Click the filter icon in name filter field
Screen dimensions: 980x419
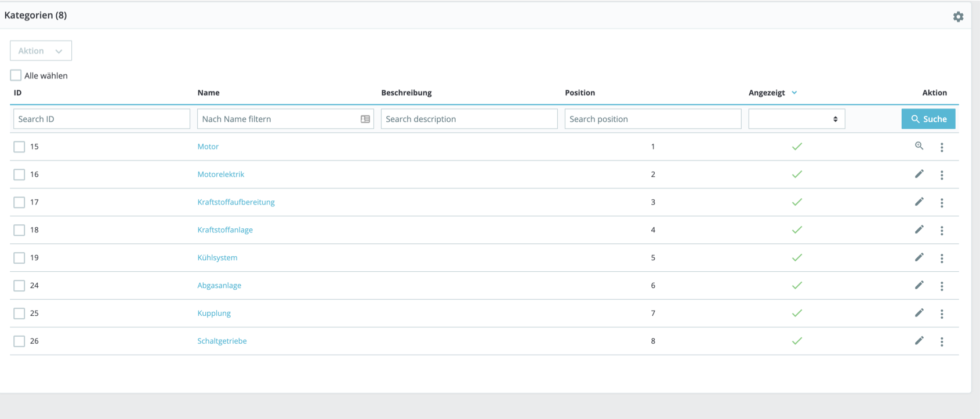pos(365,119)
